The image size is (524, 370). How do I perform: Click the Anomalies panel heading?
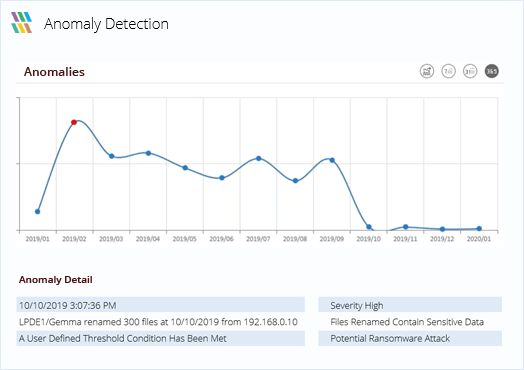(54, 72)
